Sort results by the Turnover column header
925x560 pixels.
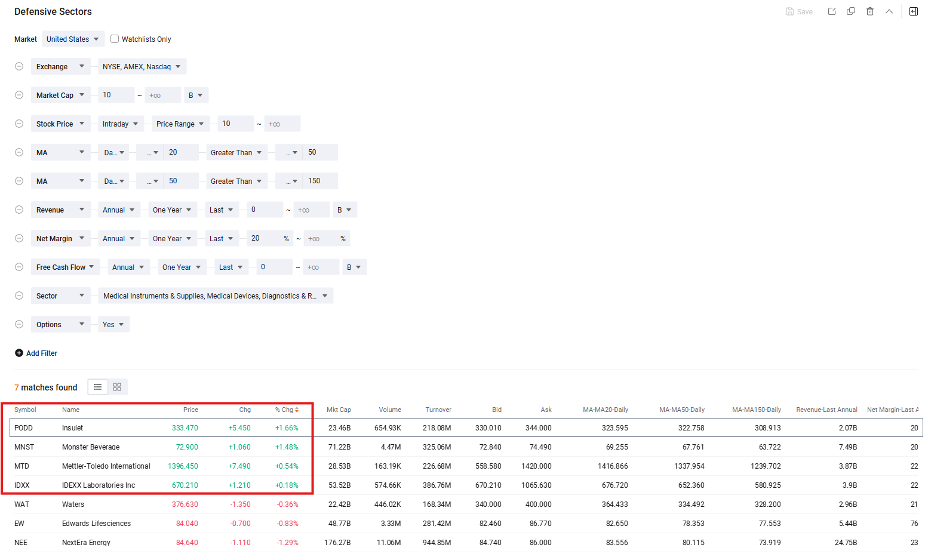tap(438, 410)
